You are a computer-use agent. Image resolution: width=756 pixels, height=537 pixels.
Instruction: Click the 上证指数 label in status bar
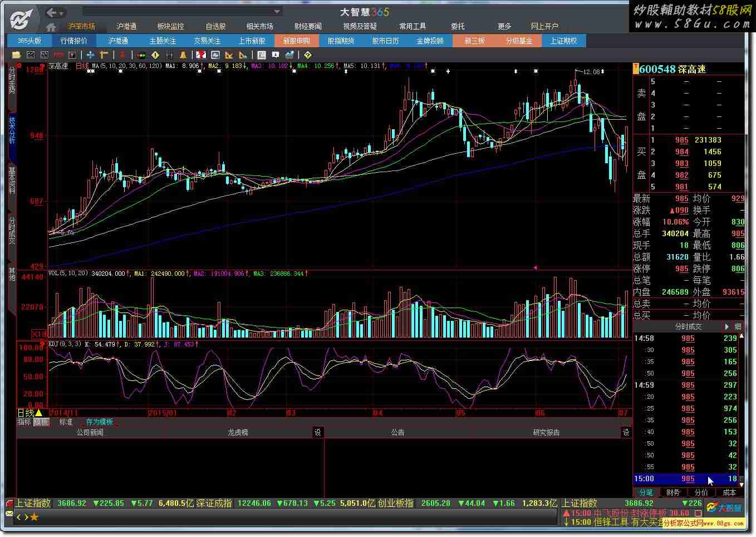click(32, 503)
